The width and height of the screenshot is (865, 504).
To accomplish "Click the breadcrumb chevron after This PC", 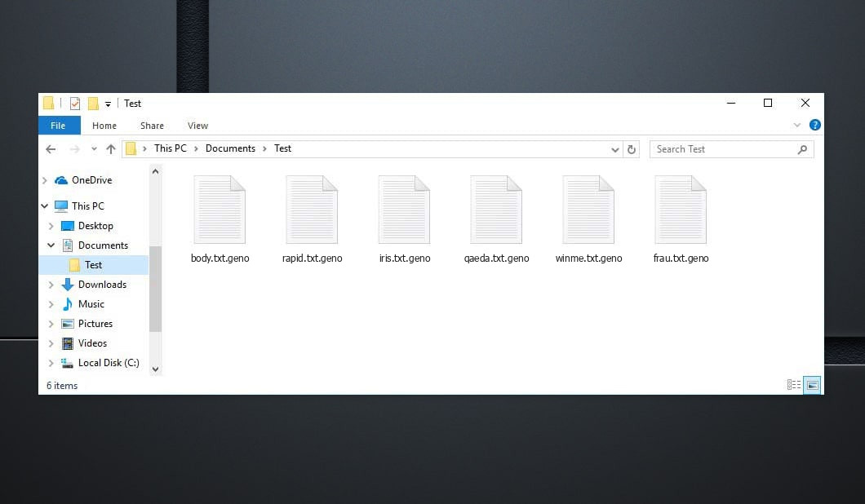I will point(196,149).
